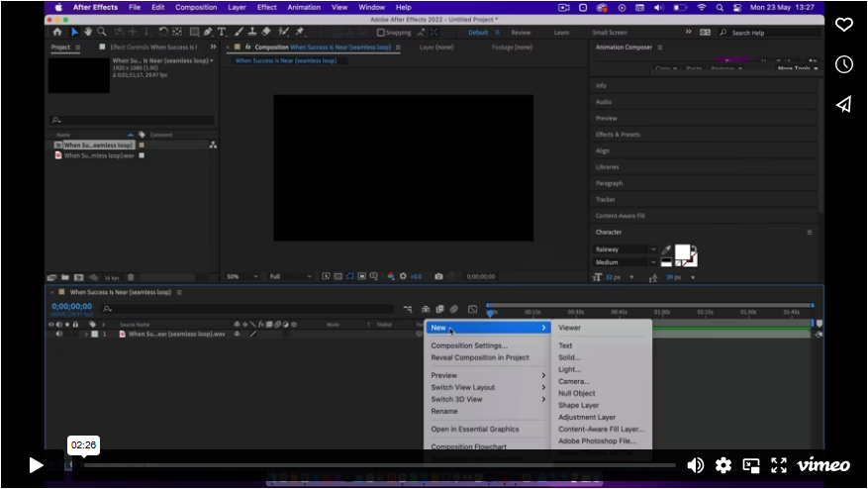Open the Raleway font family dropdown
868x489 pixels.
tap(625, 249)
